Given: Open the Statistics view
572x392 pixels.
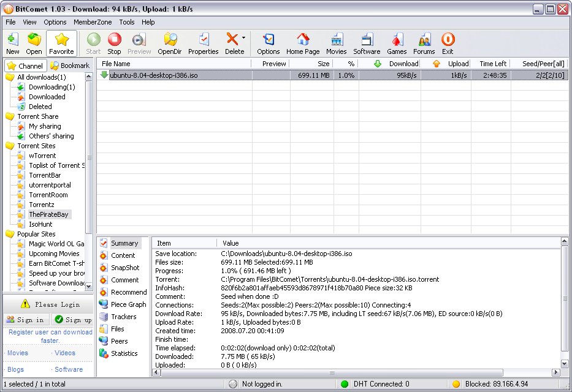Looking at the screenshot, I should pyautogui.click(x=124, y=353).
